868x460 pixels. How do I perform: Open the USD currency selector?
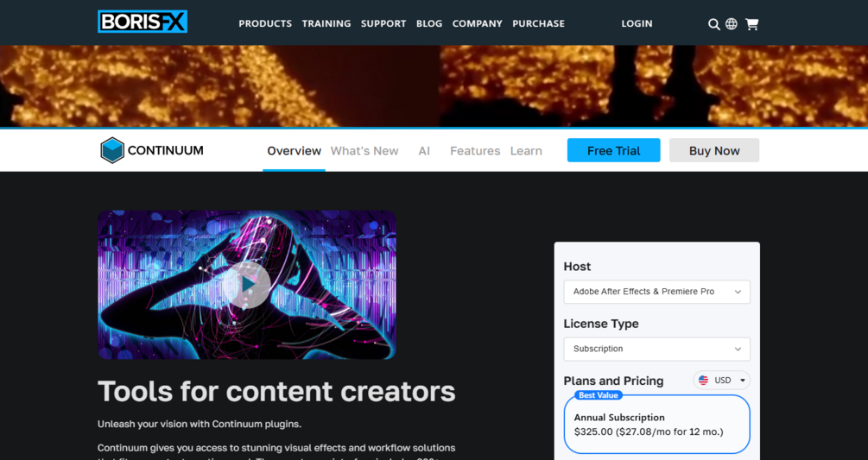click(722, 381)
